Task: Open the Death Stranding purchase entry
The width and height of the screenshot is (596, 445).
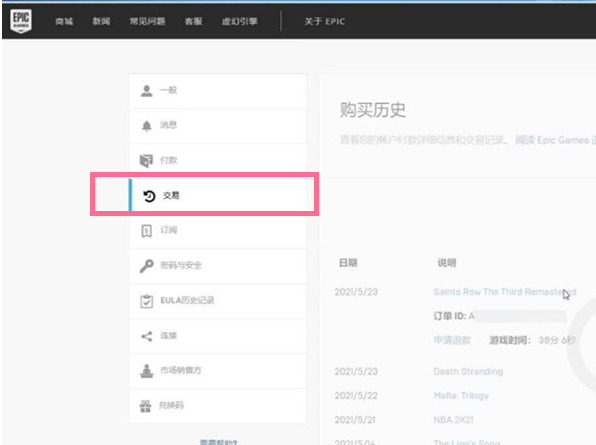Action: [468, 372]
